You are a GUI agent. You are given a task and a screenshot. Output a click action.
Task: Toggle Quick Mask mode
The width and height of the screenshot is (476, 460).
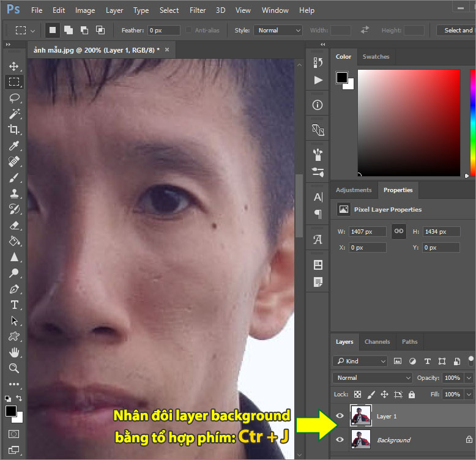(13, 434)
